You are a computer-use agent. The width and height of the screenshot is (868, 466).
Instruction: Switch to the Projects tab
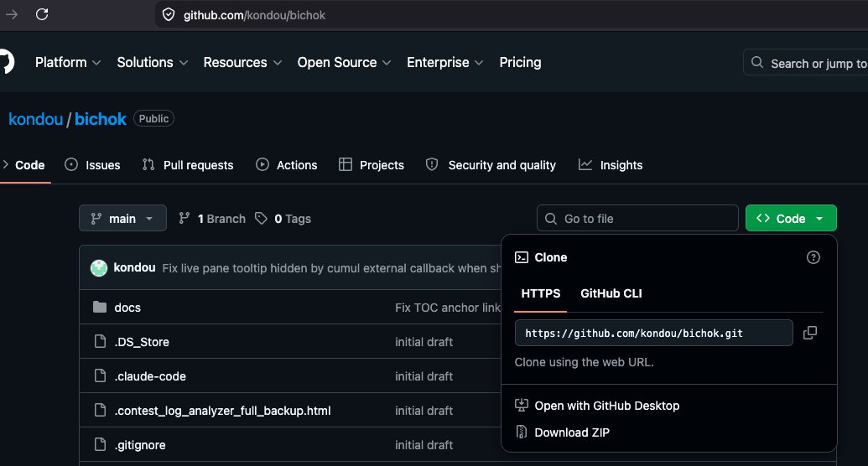371,165
